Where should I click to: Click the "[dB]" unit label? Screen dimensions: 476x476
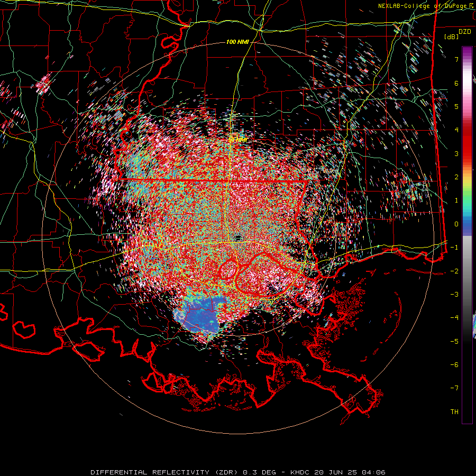tap(452, 36)
